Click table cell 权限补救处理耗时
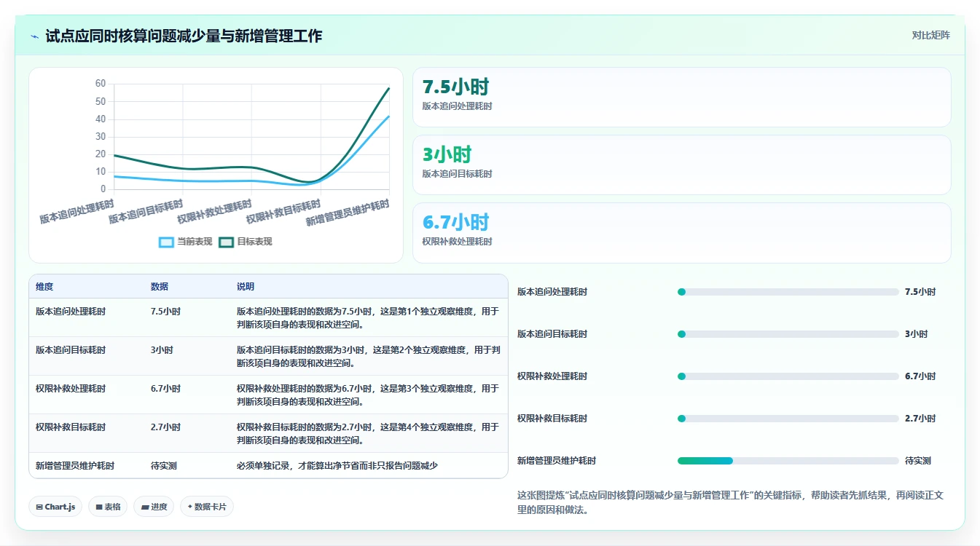This screenshot has height=546, width=980. coord(71,389)
